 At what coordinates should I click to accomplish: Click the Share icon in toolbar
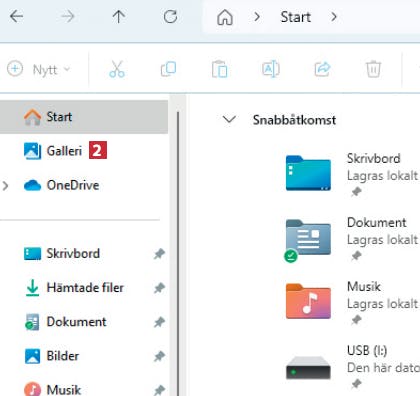pyautogui.click(x=322, y=69)
